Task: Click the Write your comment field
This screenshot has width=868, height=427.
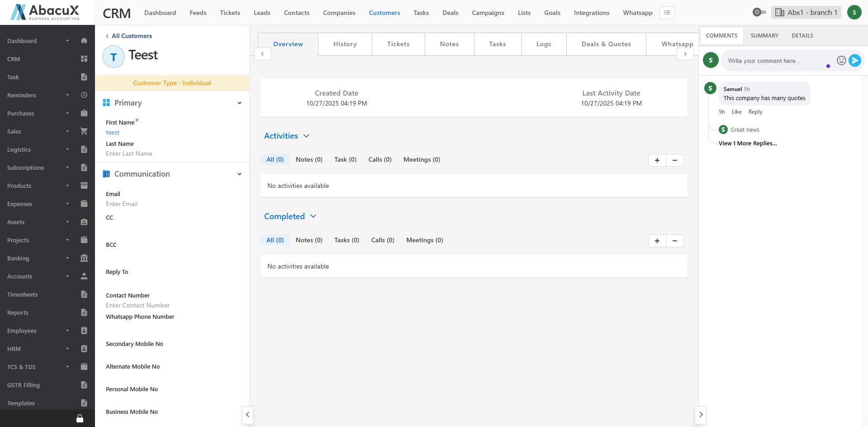Action: click(773, 61)
